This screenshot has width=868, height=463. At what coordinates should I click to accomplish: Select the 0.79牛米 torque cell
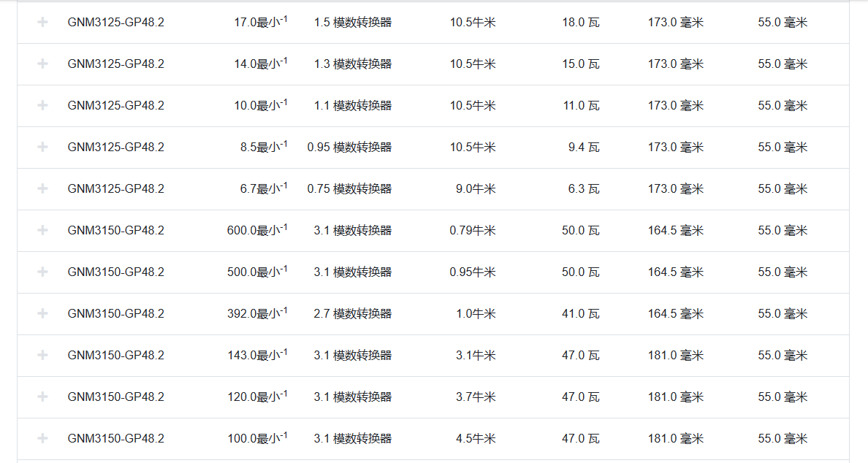[472, 230]
